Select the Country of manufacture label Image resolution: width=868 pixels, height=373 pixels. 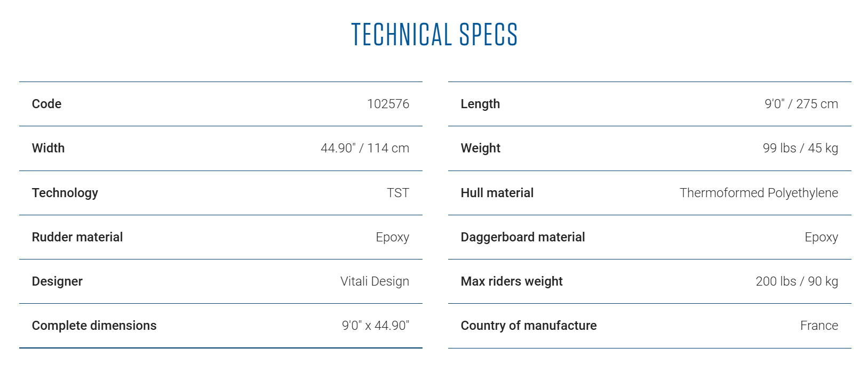click(x=529, y=326)
